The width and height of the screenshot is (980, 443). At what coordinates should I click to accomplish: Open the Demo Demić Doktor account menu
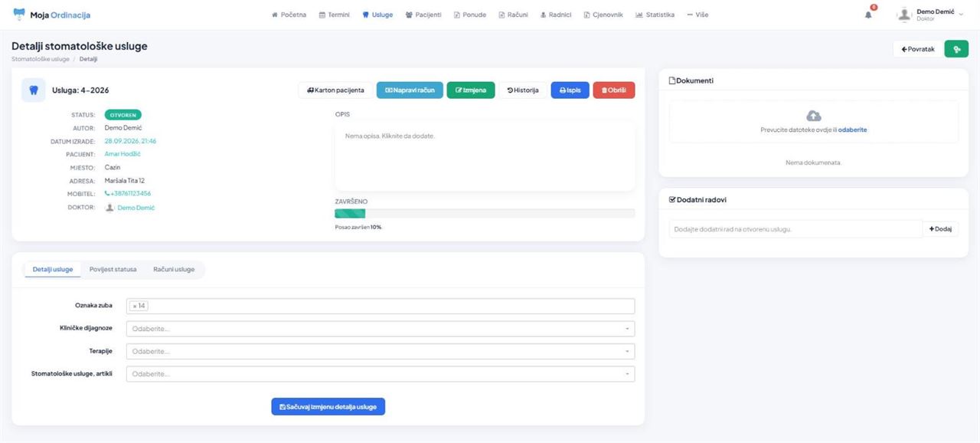tap(931, 15)
